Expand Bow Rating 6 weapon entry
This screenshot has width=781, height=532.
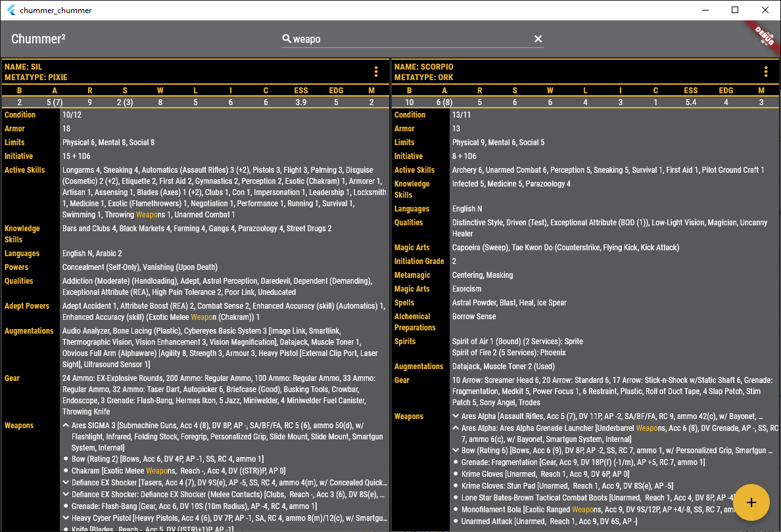coord(456,451)
